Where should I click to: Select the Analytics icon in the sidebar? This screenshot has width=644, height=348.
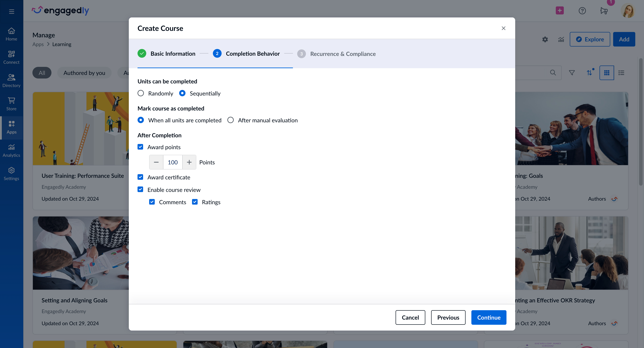(11, 150)
